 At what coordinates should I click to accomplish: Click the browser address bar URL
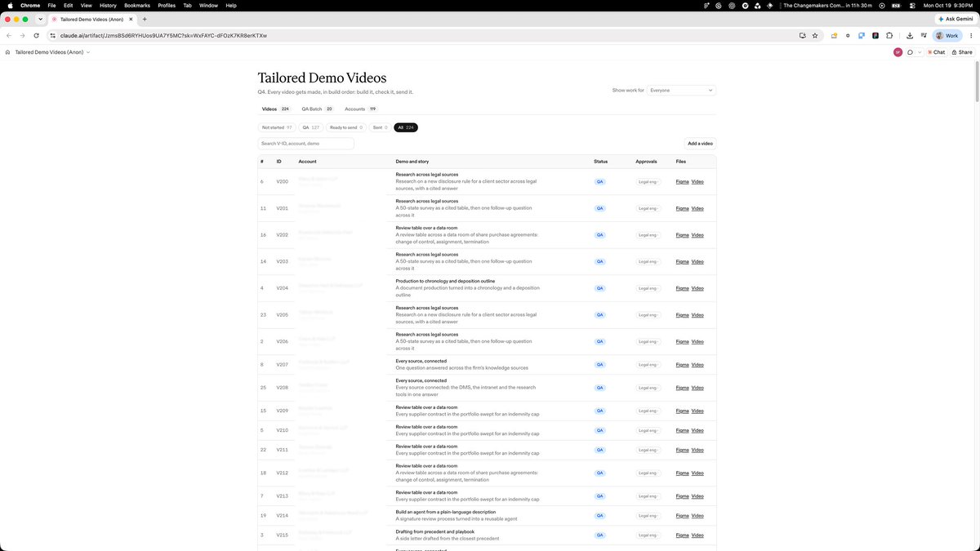click(x=163, y=35)
